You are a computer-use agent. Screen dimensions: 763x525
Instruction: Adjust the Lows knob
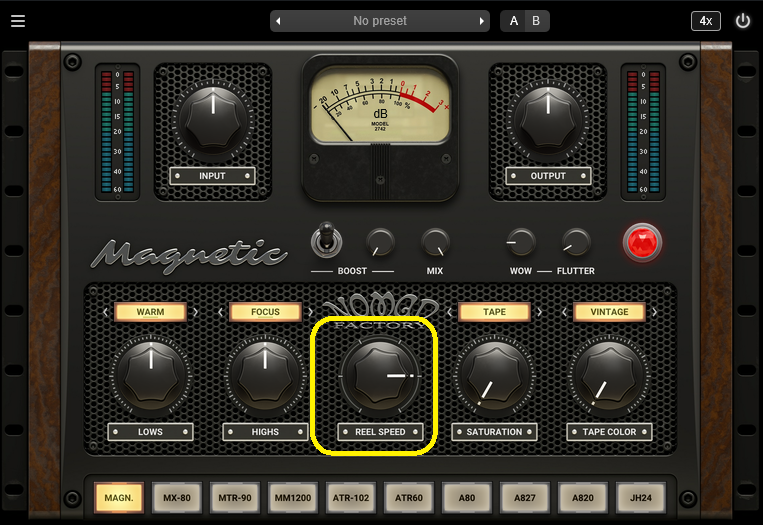point(151,376)
